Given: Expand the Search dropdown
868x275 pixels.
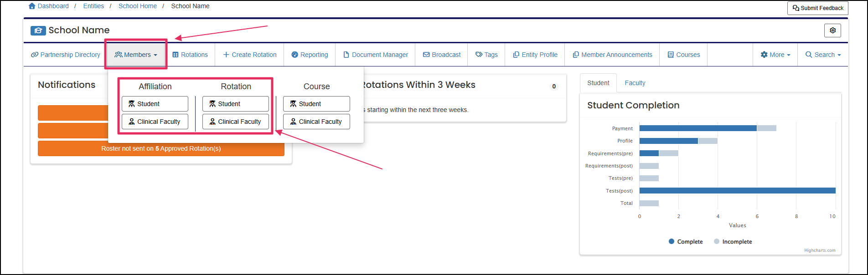Looking at the screenshot, I should [x=823, y=55].
